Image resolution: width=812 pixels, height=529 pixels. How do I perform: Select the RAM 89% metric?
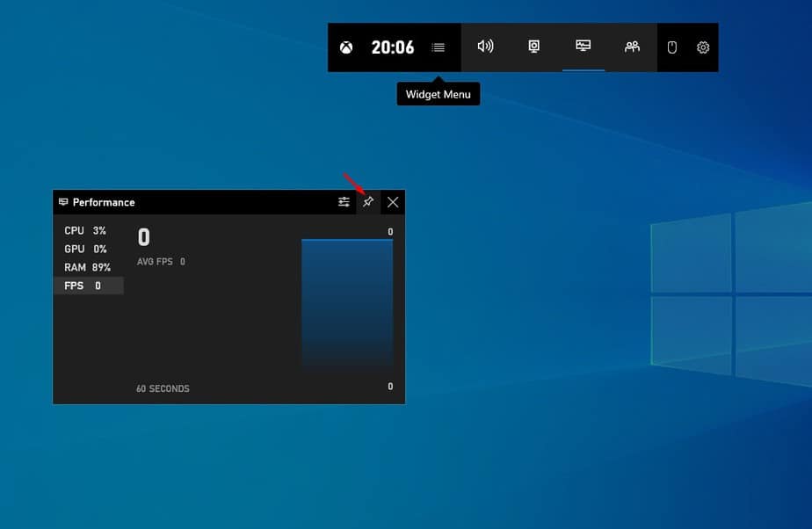[88, 267]
